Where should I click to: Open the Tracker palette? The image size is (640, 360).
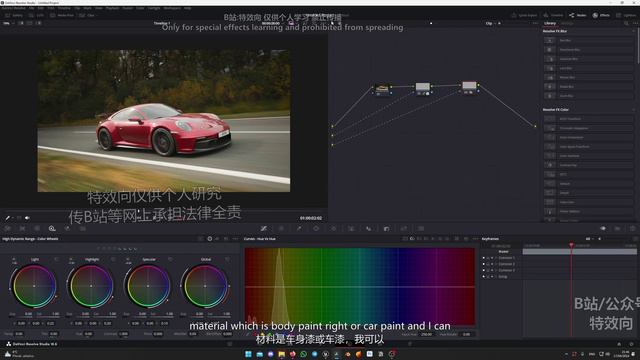pyautogui.click(x=334, y=229)
